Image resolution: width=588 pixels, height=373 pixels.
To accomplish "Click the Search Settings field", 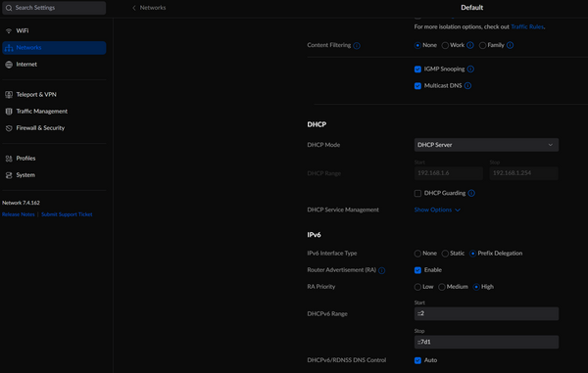I will (54, 8).
